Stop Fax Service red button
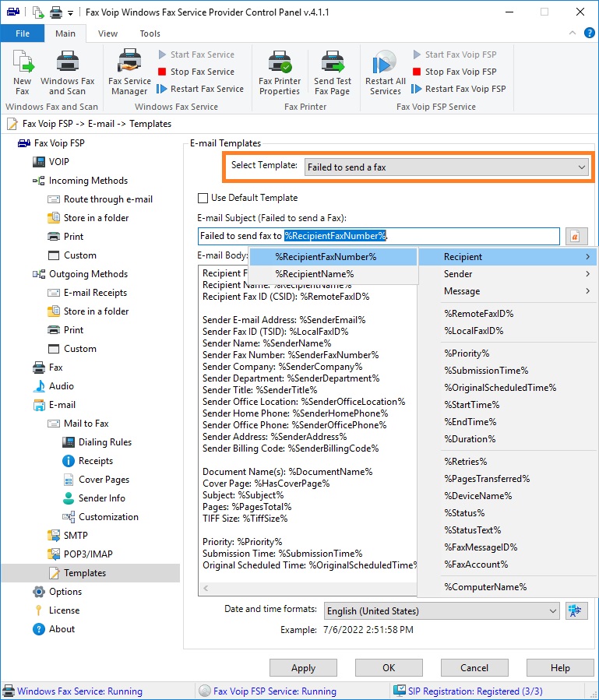This screenshot has height=700, width=599. [196, 72]
